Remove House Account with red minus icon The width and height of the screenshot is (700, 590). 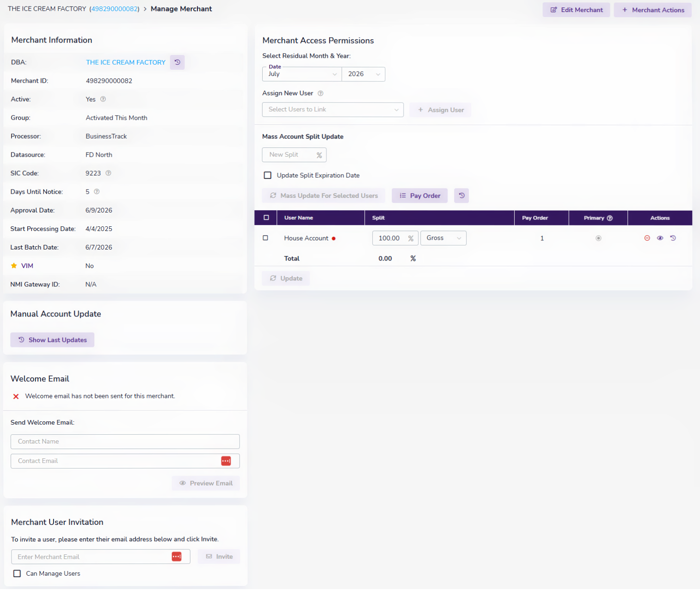click(647, 238)
